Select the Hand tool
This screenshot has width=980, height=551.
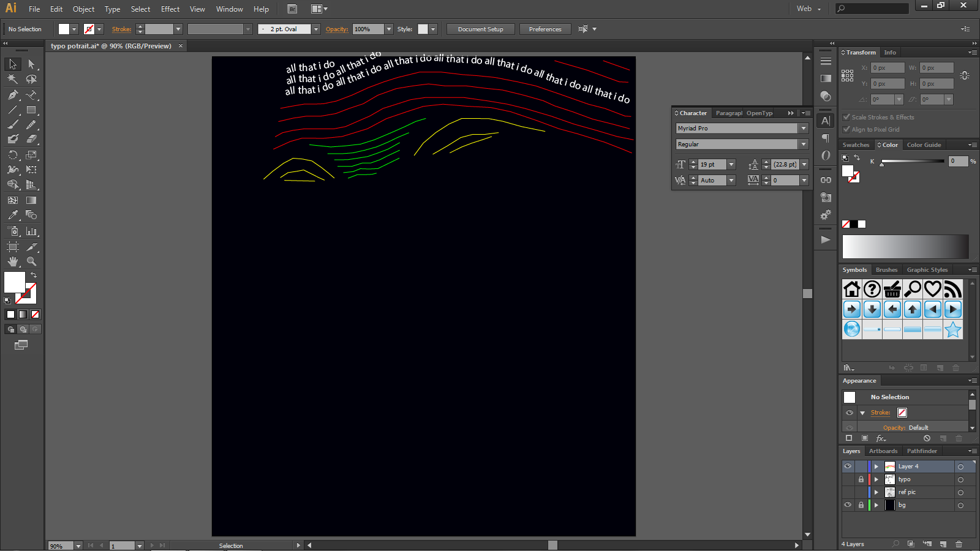point(12,262)
